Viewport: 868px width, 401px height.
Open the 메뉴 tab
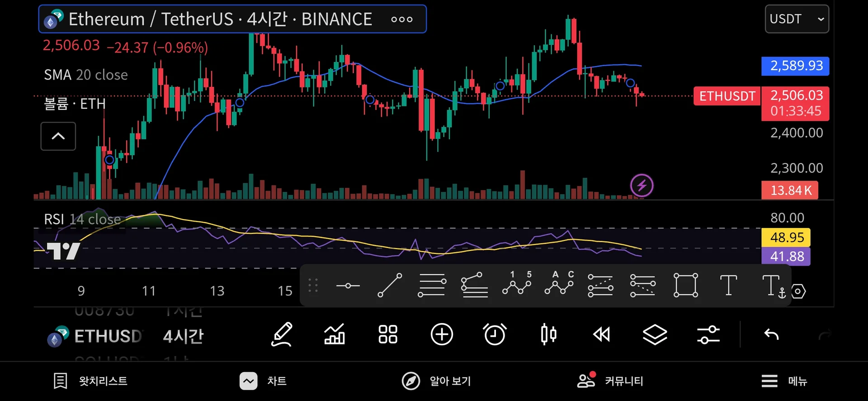pos(784,381)
